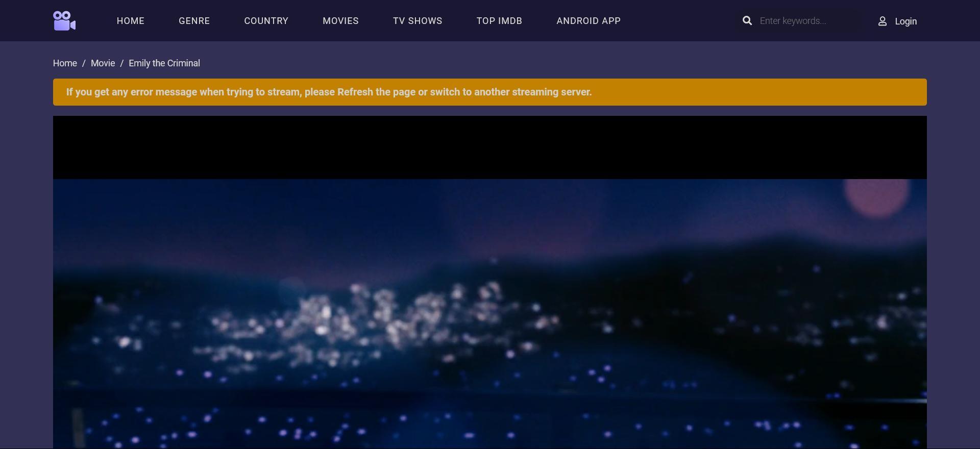Screen dimensions: 980x449
Task: Go to MOVIES section
Action: coord(340,21)
